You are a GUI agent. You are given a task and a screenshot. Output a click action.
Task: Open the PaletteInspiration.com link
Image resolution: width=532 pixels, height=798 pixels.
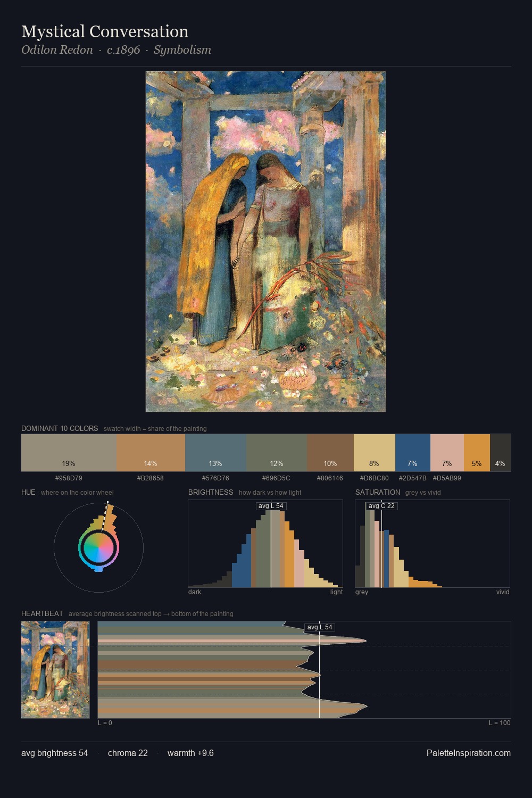coord(469,753)
